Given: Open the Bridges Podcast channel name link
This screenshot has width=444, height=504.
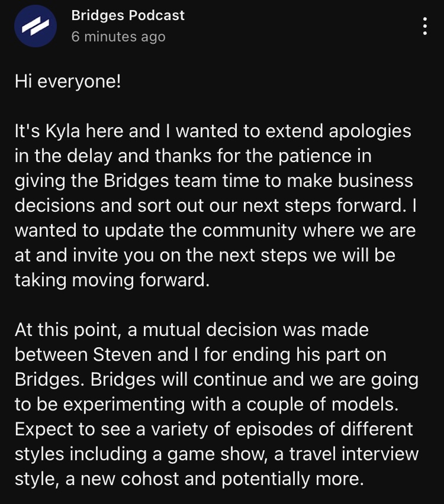Looking at the screenshot, I should pos(128,15).
